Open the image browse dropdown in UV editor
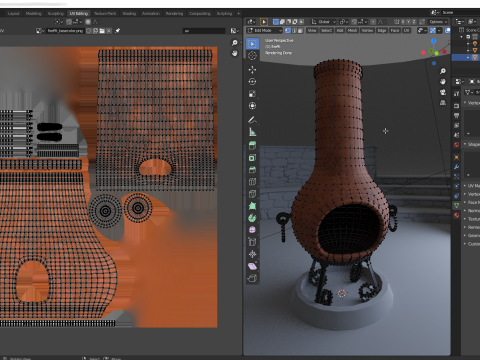 point(40,31)
